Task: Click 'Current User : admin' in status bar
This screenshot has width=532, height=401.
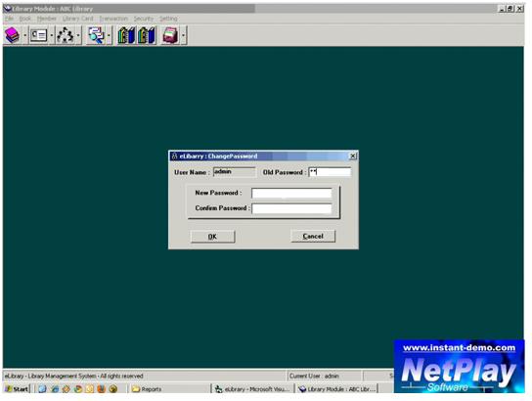Action: [314, 376]
